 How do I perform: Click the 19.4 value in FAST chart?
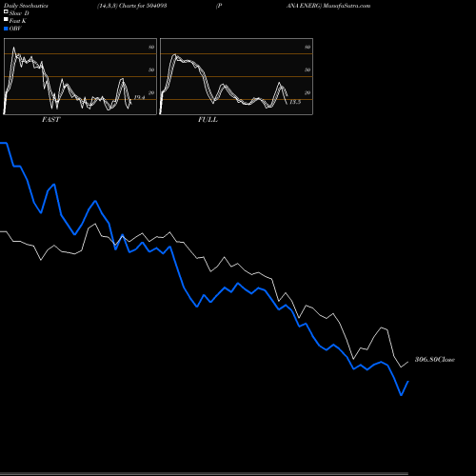[x=139, y=97]
